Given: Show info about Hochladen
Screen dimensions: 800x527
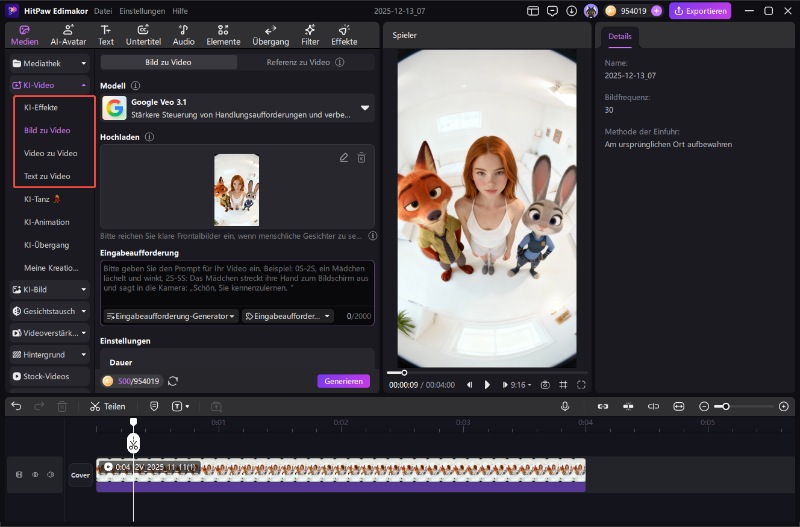Looking at the screenshot, I should [x=149, y=137].
